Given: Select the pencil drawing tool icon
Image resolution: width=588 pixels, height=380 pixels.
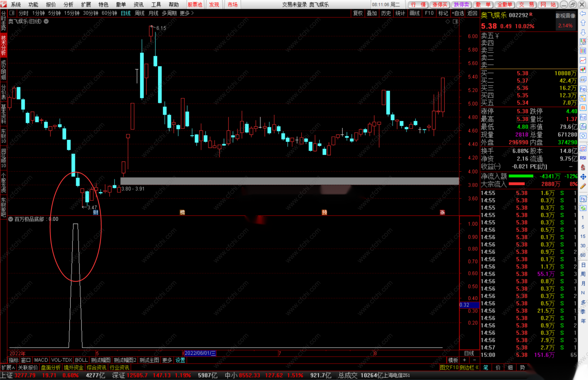Looking at the screenshot, I should (583, 186).
